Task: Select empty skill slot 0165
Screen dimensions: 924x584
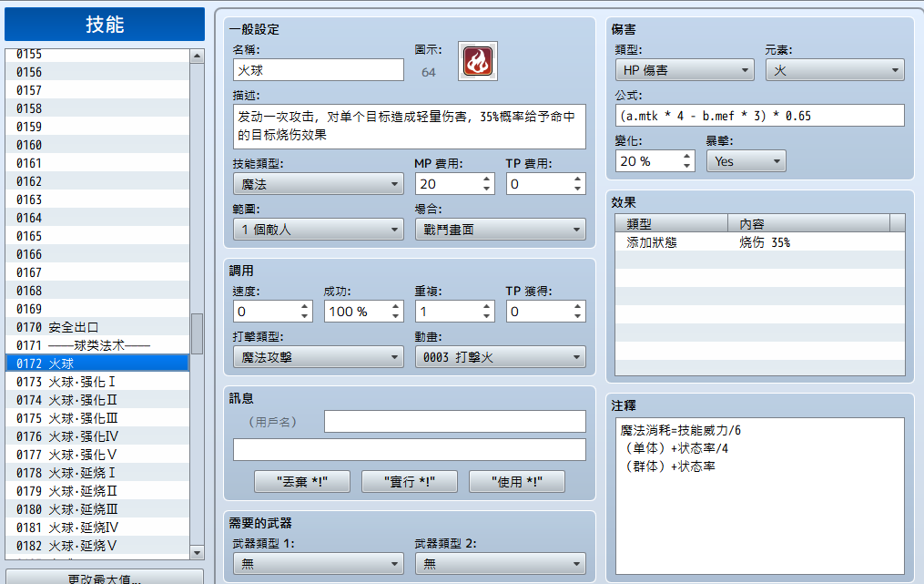Action: pos(97,236)
